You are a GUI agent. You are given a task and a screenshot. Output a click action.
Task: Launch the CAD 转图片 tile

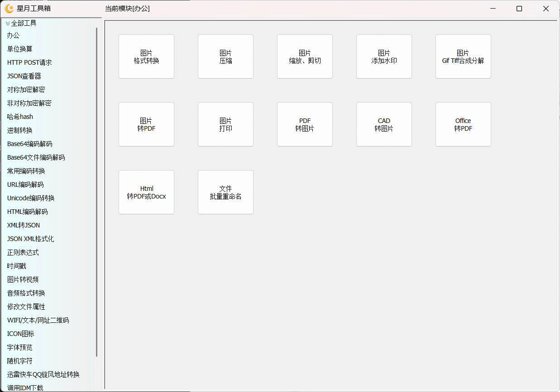click(x=384, y=124)
